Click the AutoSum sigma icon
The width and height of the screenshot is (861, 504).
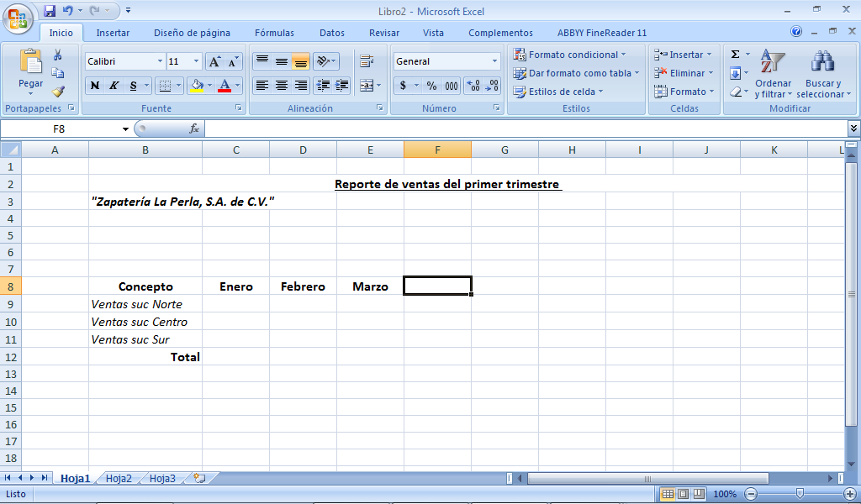pyautogui.click(x=735, y=55)
